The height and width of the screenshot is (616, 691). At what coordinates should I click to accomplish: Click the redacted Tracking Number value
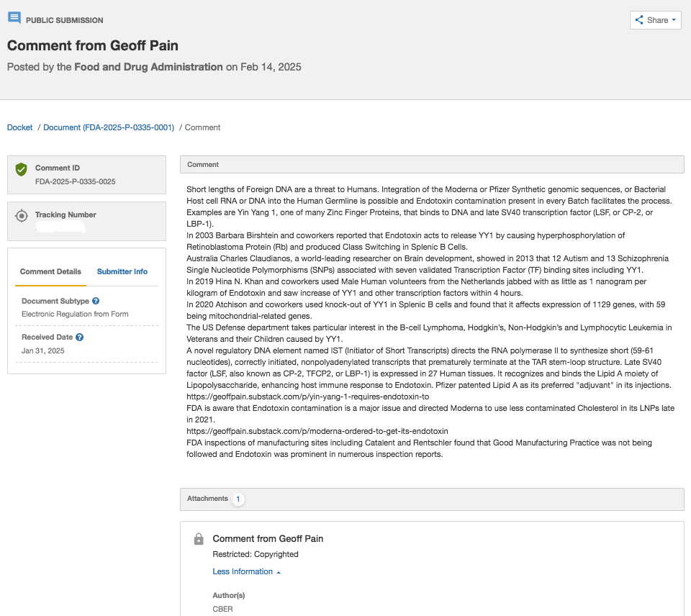tap(60, 227)
